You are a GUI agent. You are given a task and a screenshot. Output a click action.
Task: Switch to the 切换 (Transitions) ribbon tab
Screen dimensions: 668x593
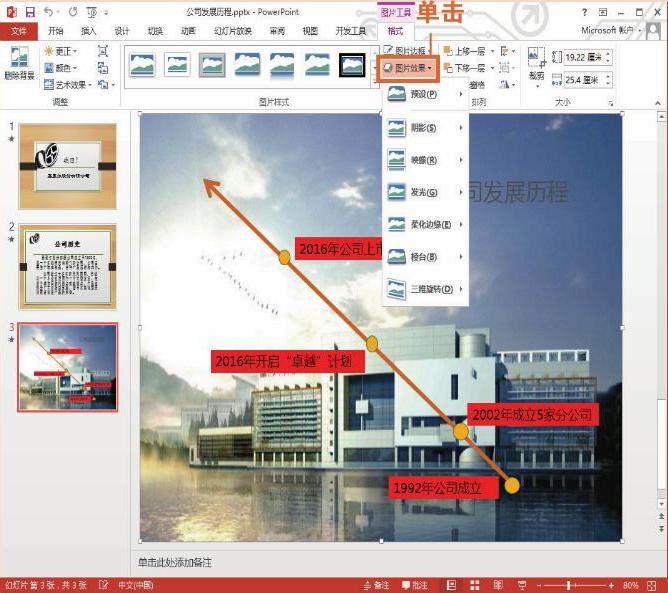pyautogui.click(x=155, y=31)
